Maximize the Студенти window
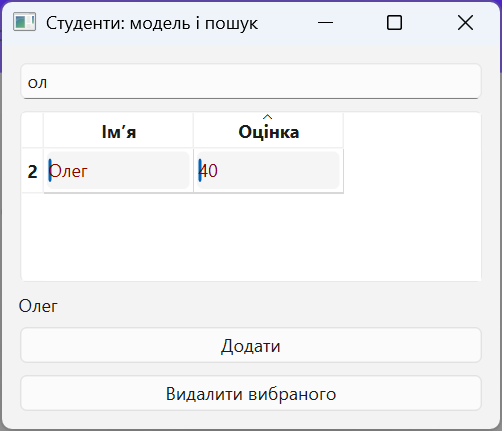The width and height of the screenshot is (502, 431). tap(394, 23)
